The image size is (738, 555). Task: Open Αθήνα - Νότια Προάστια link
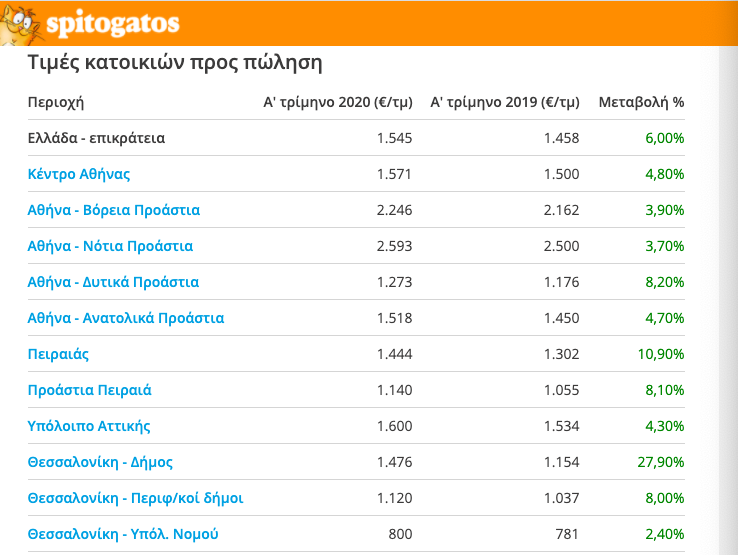point(110,246)
